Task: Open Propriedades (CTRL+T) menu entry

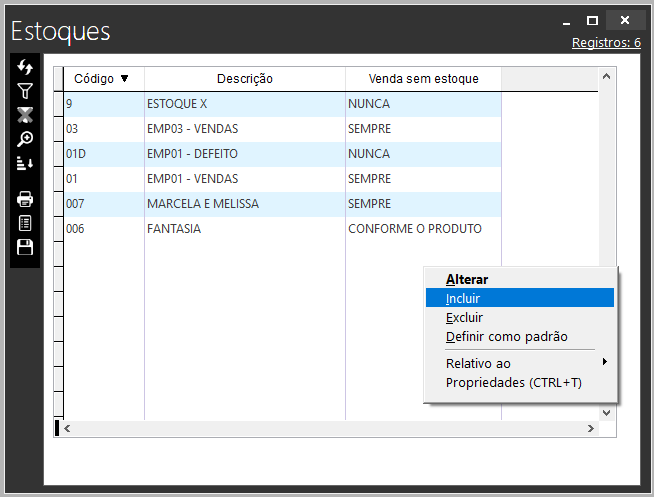Action: pos(519,383)
